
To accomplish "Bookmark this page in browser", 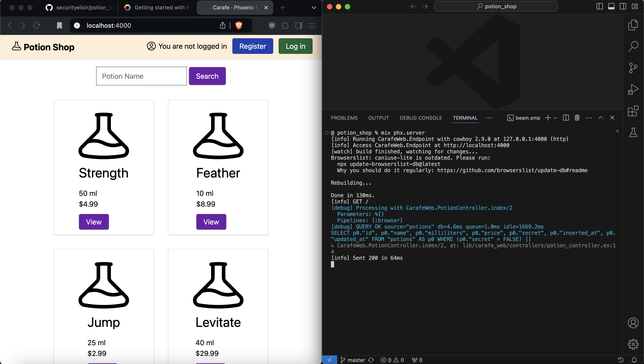I will click(59, 25).
